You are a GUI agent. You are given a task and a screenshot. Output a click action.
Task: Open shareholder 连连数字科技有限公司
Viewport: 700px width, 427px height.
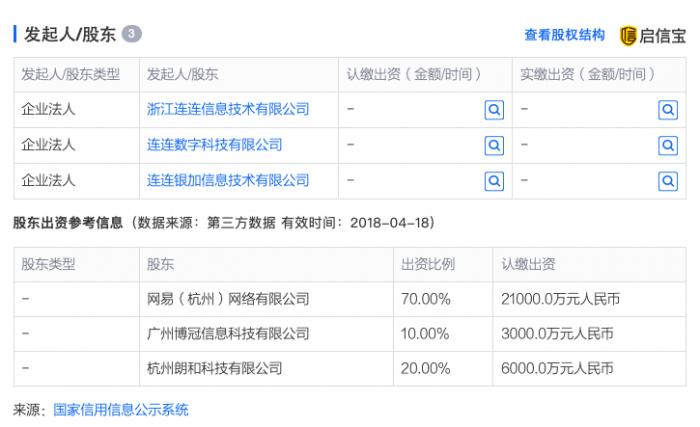coord(215,145)
